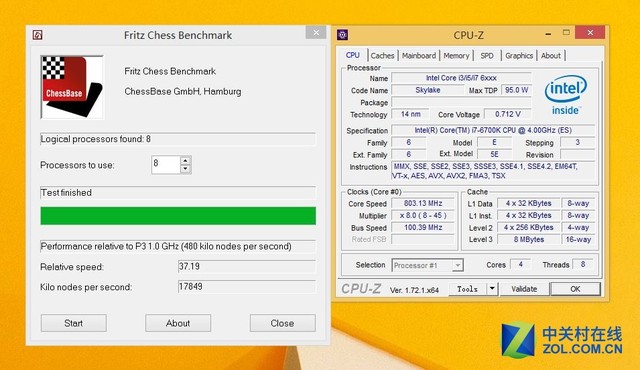640x370 pixels.
Task: Switch to the Caches tab
Action: (x=382, y=56)
